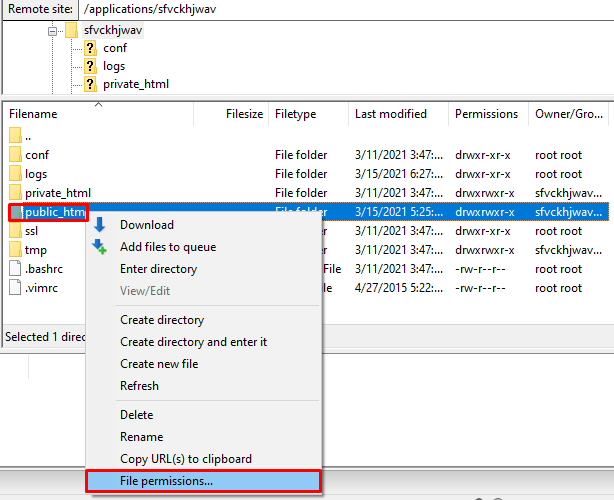The height and width of the screenshot is (500, 614).
Task: Click the conf tree question-mark icon
Action: (90, 48)
